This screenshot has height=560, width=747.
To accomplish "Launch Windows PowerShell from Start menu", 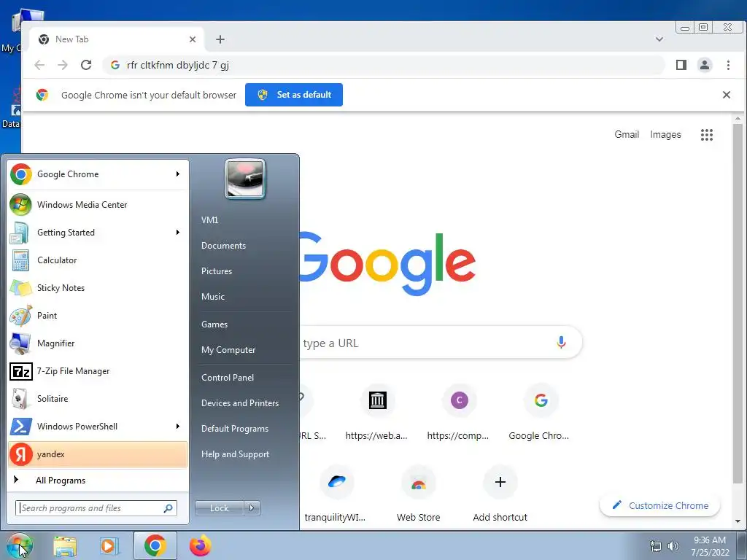I will pos(98,426).
